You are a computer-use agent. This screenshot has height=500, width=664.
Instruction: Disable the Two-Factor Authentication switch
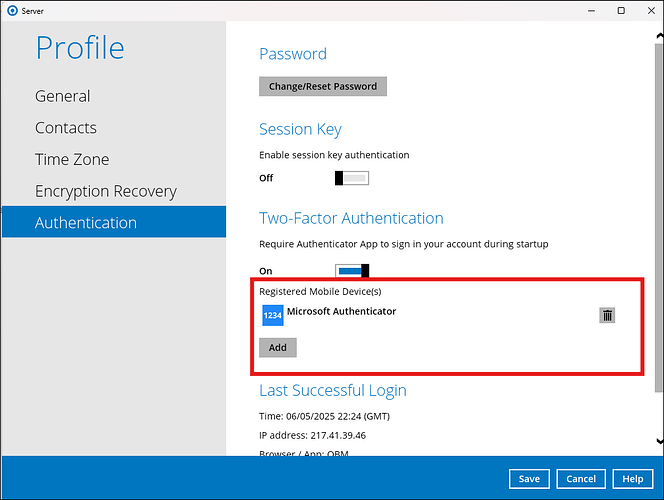click(351, 271)
